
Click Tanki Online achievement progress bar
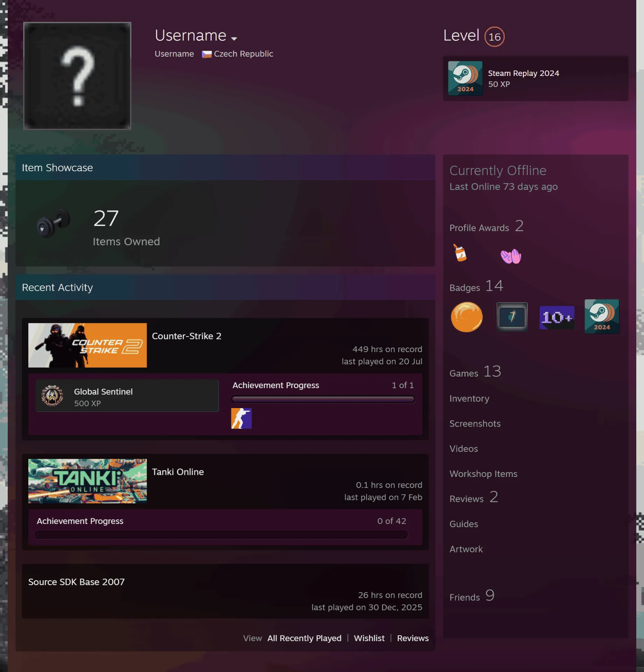tap(222, 535)
